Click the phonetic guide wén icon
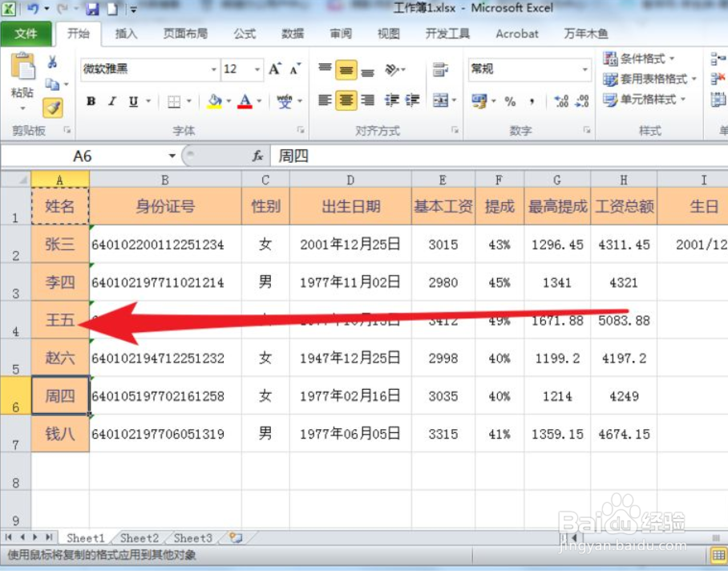728x571 pixels. pos(284,101)
